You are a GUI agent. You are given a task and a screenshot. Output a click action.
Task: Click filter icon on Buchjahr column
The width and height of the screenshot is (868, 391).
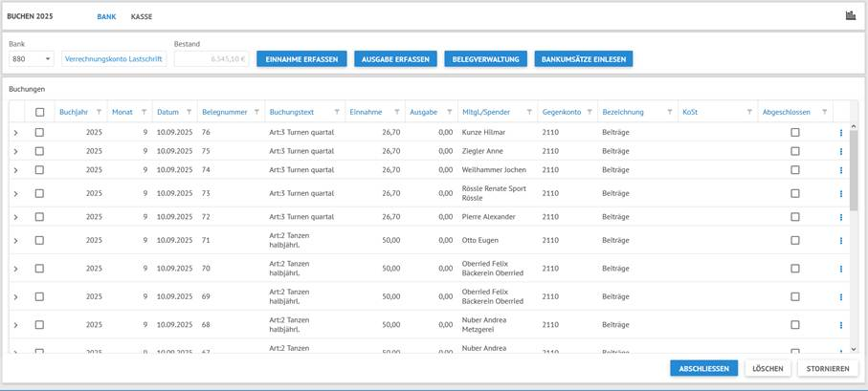(x=99, y=112)
